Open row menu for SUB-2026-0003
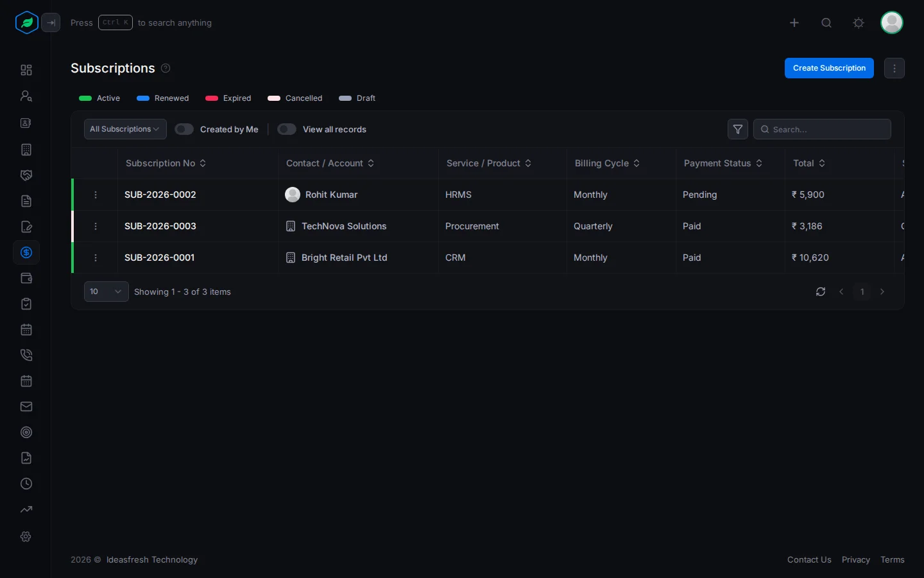This screenshot has height=578, width=924. click(96, 226)
